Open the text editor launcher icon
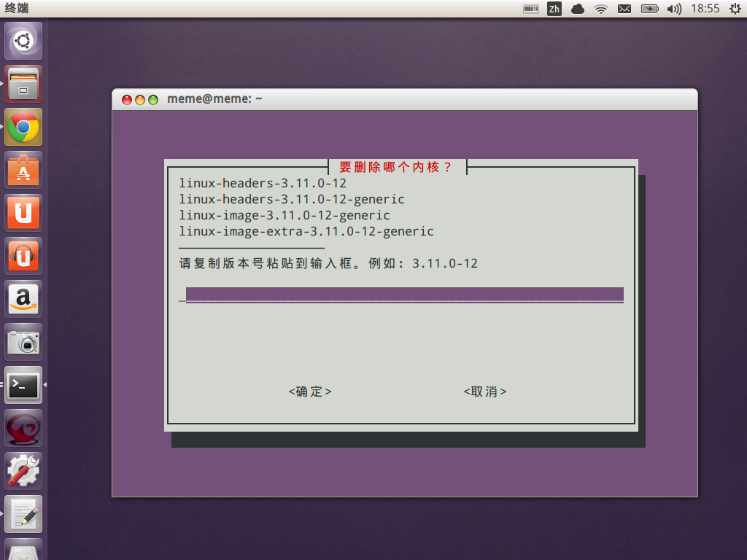 point(23,514)
